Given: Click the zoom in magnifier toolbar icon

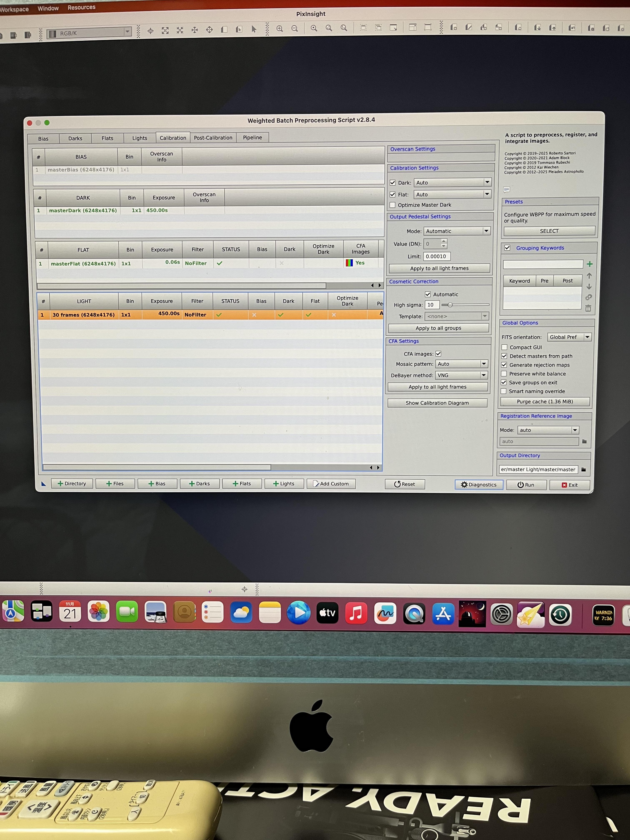Looking at the screenshot, I should [280, 29].
